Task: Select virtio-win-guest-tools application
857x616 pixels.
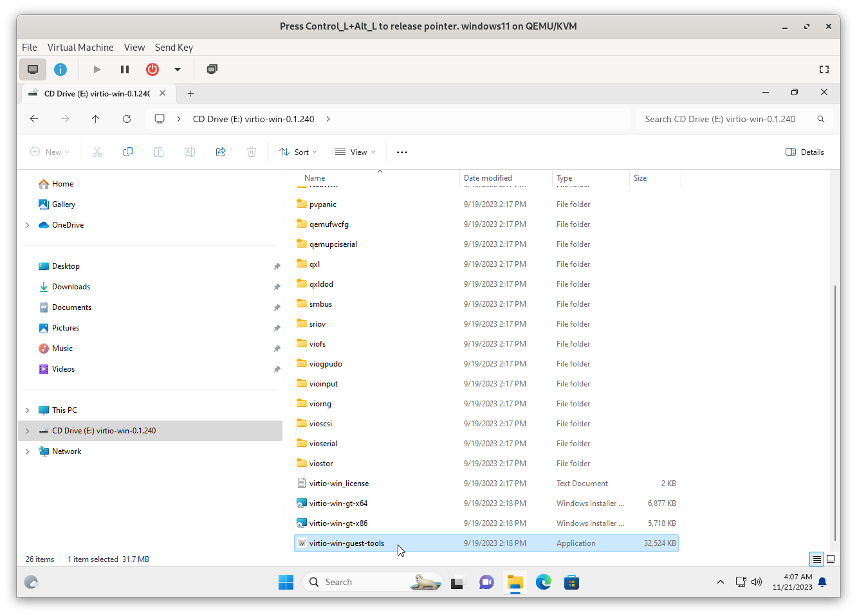Action: point(486,543)
